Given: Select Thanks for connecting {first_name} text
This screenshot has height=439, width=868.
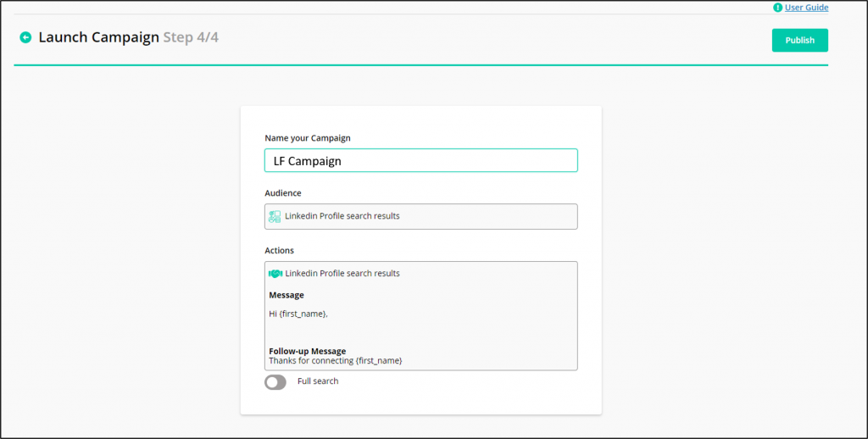Looking at the screenshot, I should (x=336, y=360).
